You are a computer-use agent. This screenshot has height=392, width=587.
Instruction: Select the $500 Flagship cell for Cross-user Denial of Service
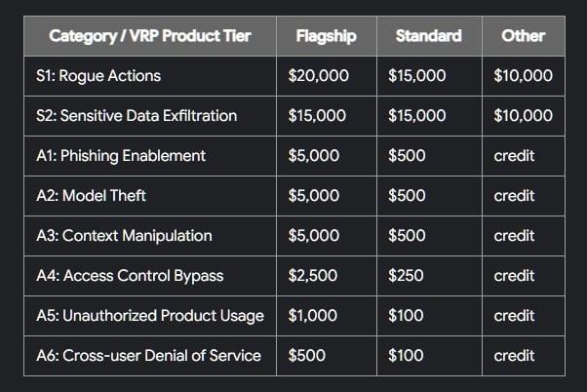click(307, 356)
